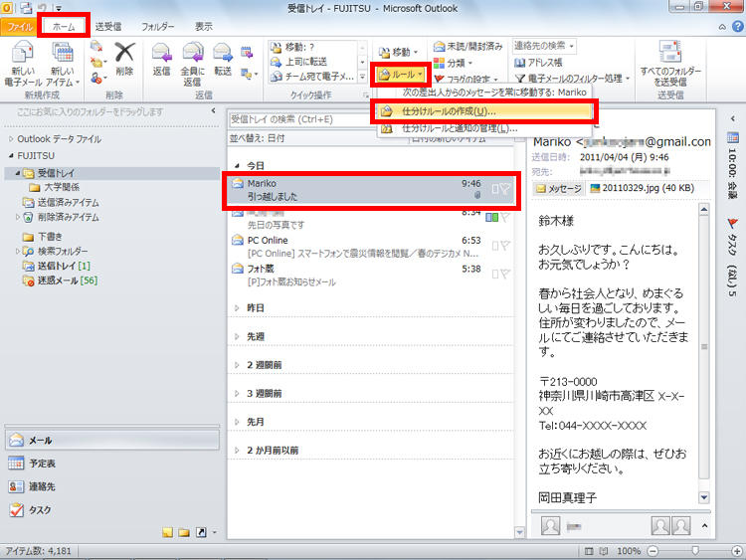Open 電子メールのフィルター処理 dropdown
Screen dimensions: 746x560
[x=573, y=78]
